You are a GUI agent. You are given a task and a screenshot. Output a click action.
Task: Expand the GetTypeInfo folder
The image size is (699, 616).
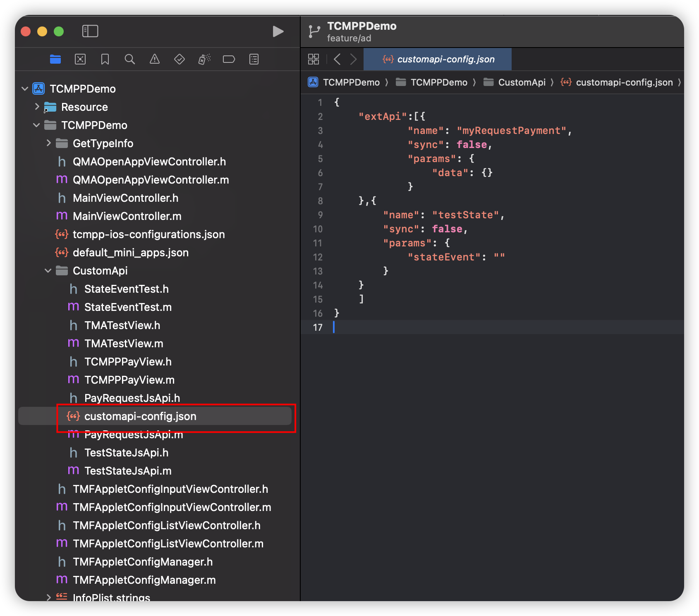click(x=48, y=143)
